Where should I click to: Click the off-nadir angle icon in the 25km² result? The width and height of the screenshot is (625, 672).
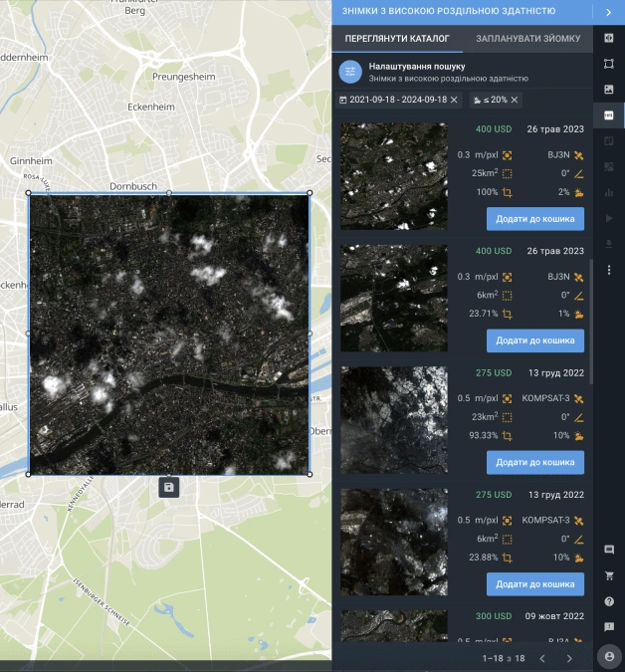click(x=579, y=173)
